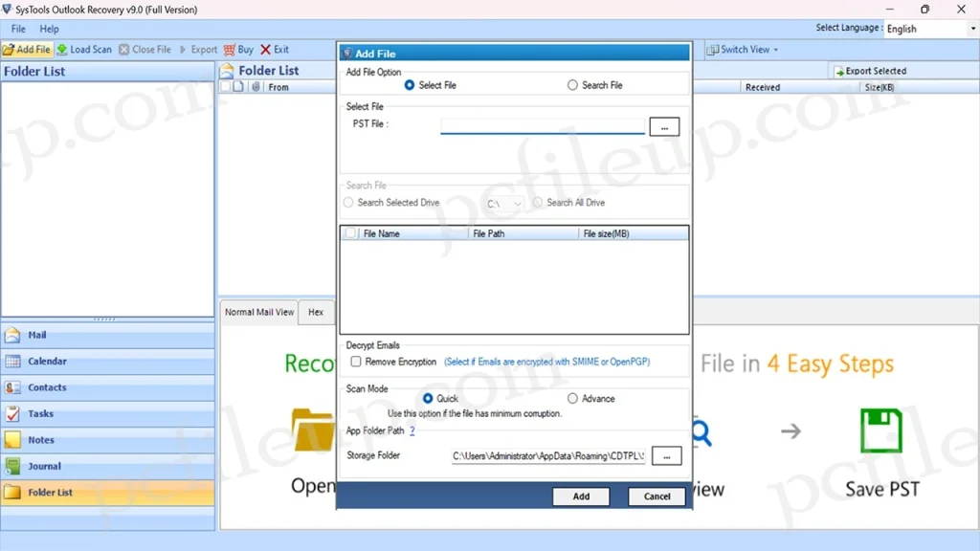Click the Add button in dialog
Image resolution: width=980 pixels, height=551 pixels.
(581, 496)
